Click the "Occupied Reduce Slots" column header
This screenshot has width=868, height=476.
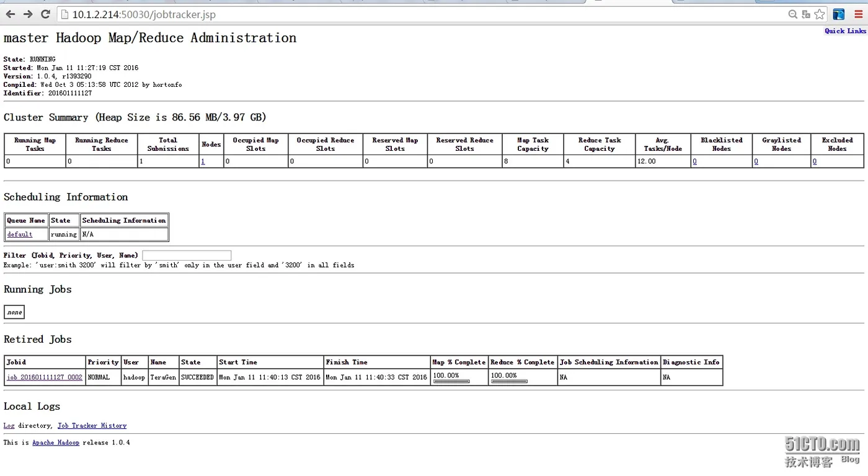325,145
